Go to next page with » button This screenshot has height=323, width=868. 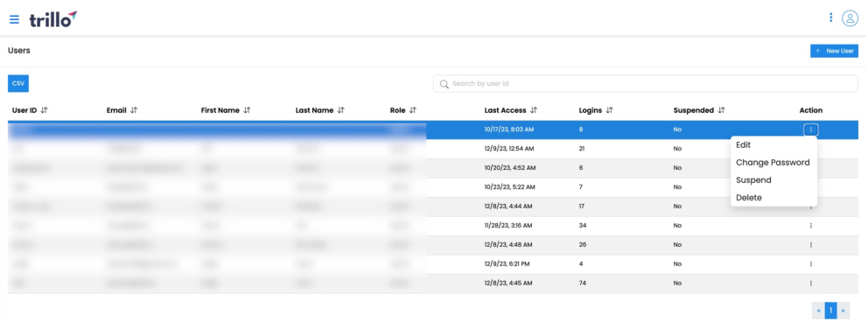[843, 311]
